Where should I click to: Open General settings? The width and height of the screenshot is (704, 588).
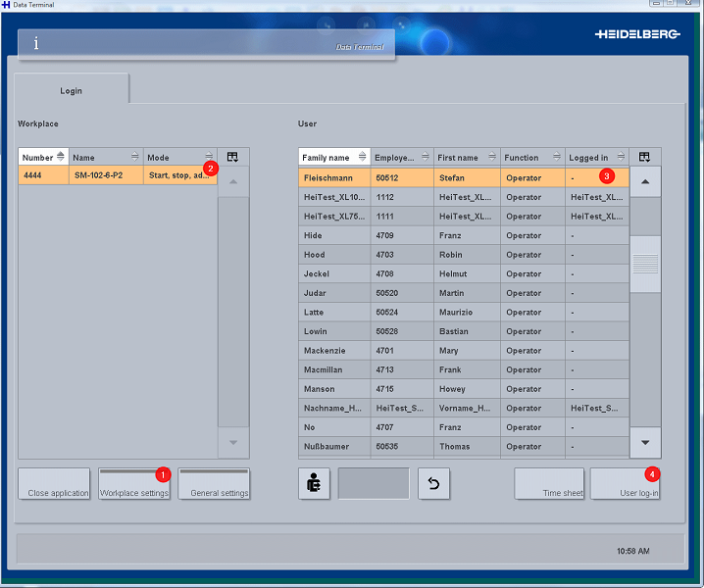click(x=214, y=483)
